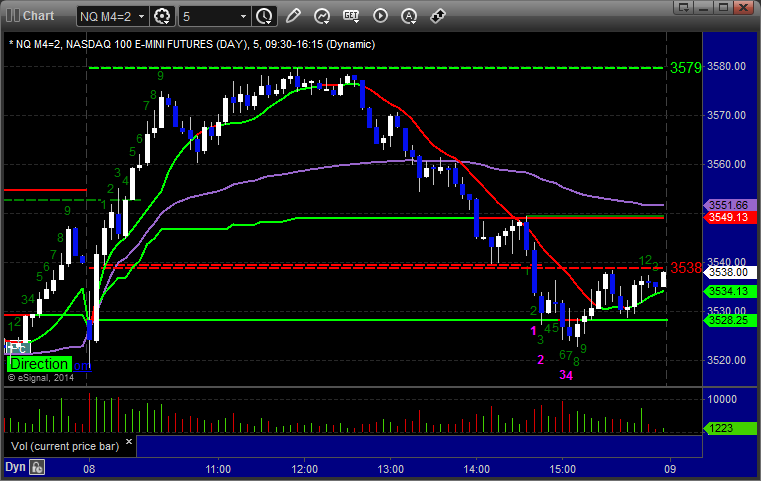This screenshot has width=761, height=481.
Task: Click the 10000 volume axis label
Action: point(722,399)
